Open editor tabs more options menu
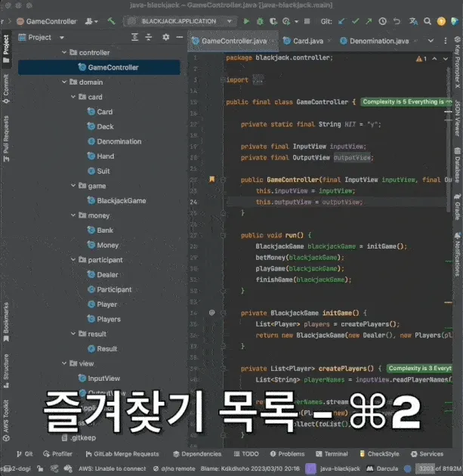The width and height of the screenshot is (463, 476). coord(446,41)
